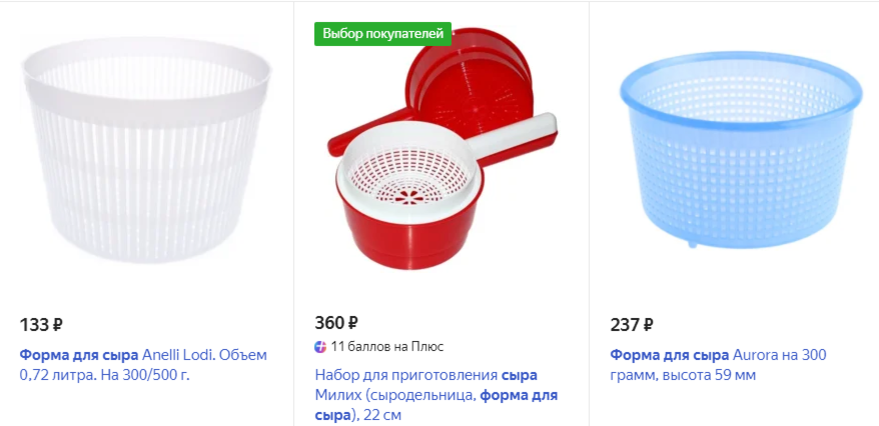This screenshot has height=426, width=879.
Task: Click the "11 баллов на Плюс" label
Action: tap(387, 347)
